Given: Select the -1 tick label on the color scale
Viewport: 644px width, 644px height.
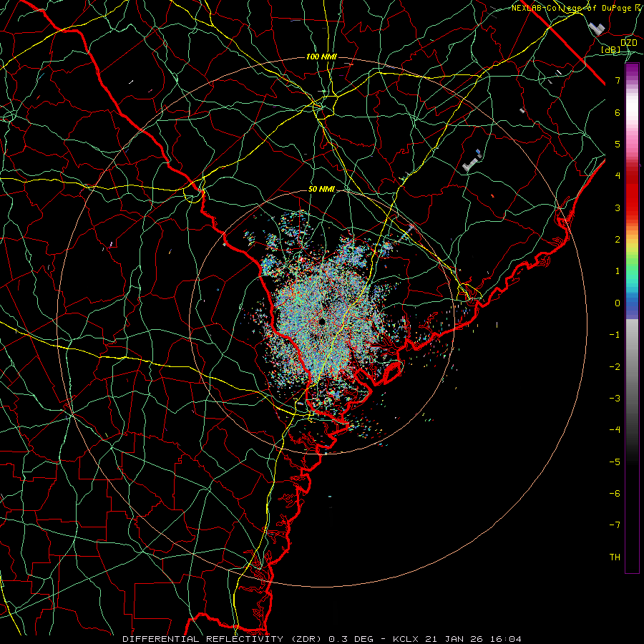Looking at the screenshot, I should coord(615,335).
